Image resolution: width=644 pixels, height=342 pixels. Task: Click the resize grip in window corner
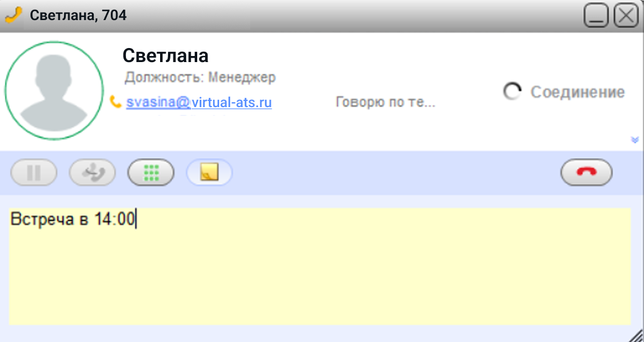click(637, 336)
